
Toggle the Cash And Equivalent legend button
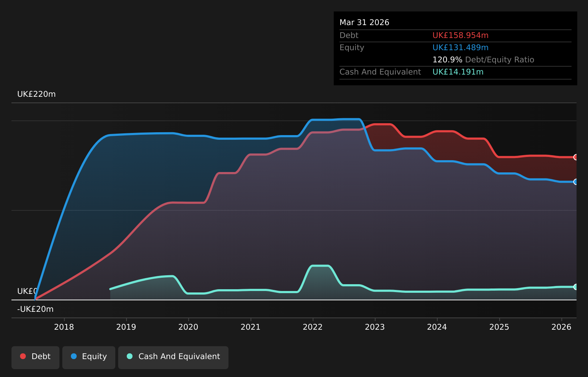(173, 357)
